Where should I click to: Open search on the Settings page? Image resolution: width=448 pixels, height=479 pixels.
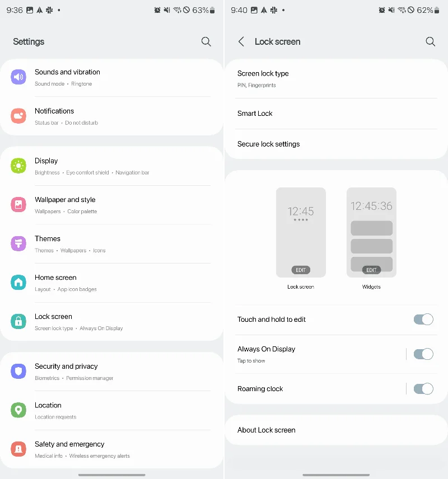tap(206, 41)
